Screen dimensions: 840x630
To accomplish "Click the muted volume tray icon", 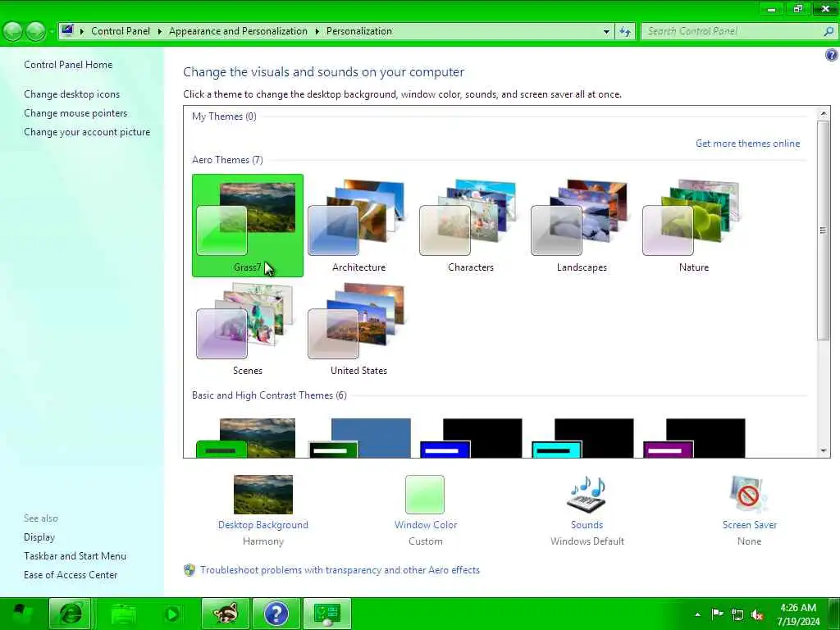I will (x=757, y=614).
